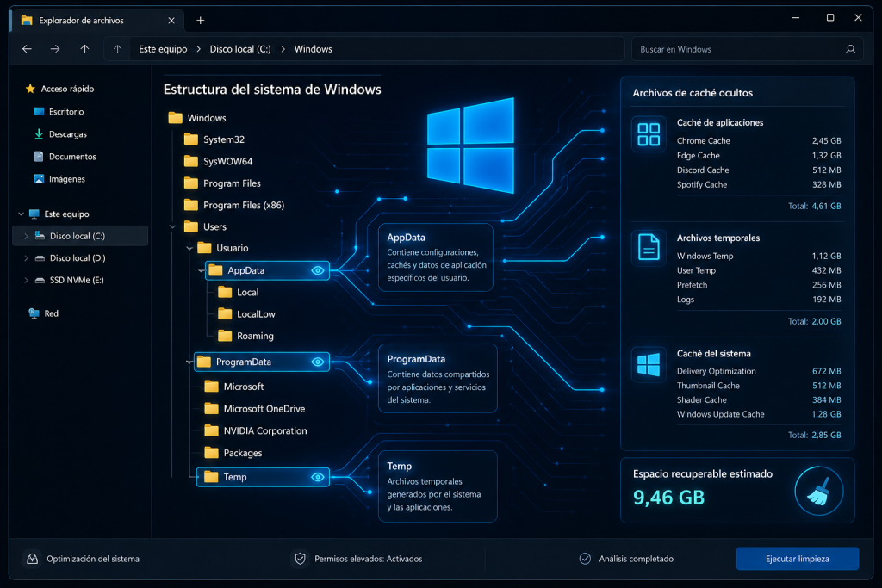Click the Caché de aplicaciones grid icon
This screenshot has height=588, width=882.
click(x=649, y=134)
